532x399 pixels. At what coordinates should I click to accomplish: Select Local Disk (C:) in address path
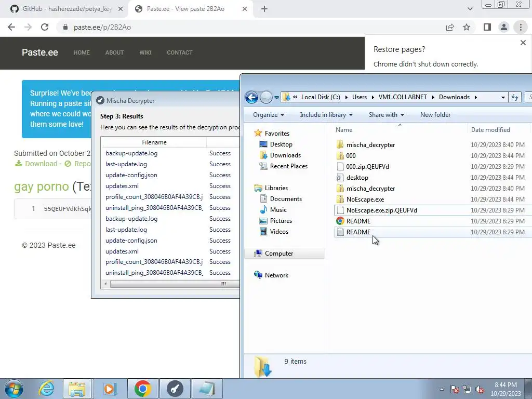tap(321, 97)
